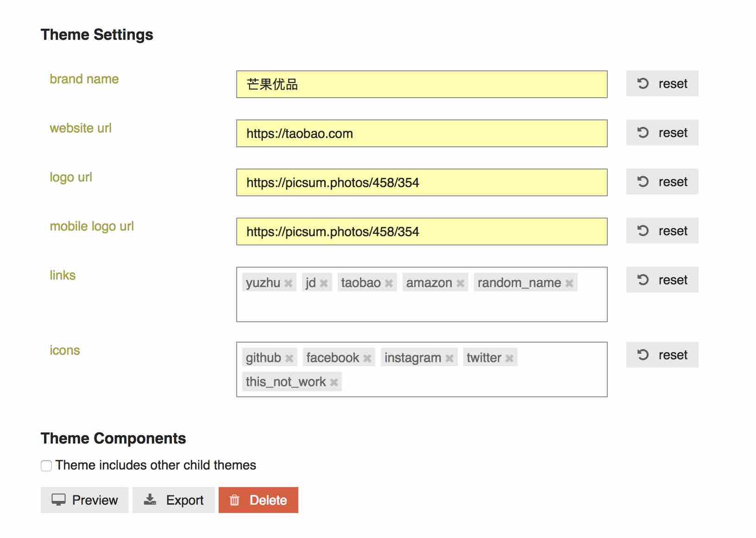Remove the twitter icon tag
The width and height of the screenshot is (756, 538).
click(509, 357)
